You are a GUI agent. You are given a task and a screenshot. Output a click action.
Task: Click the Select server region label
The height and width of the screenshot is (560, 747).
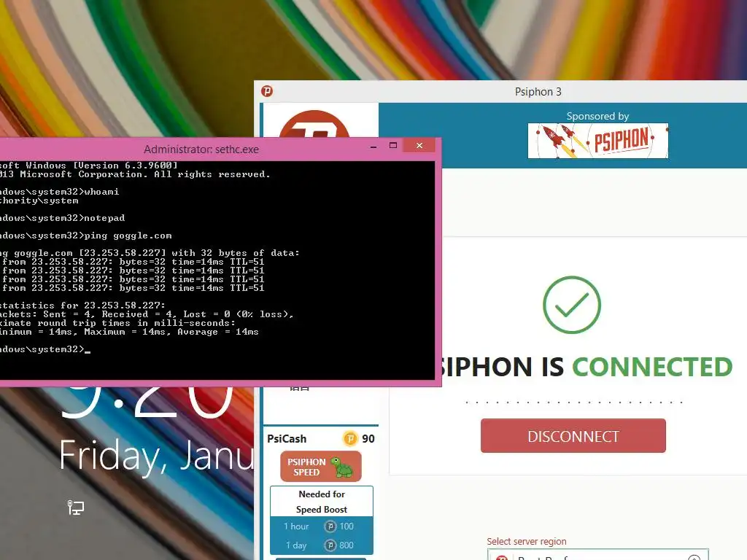[x=527, y=542]
